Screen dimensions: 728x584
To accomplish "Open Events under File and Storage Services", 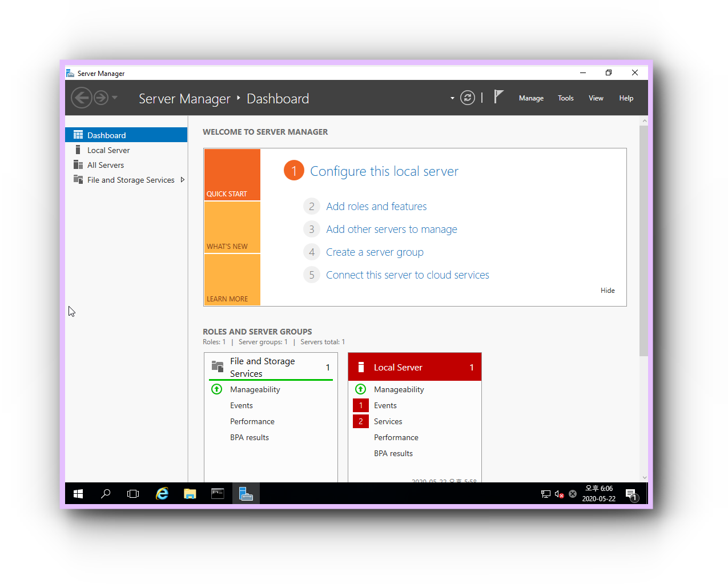I will coord(241,405).
